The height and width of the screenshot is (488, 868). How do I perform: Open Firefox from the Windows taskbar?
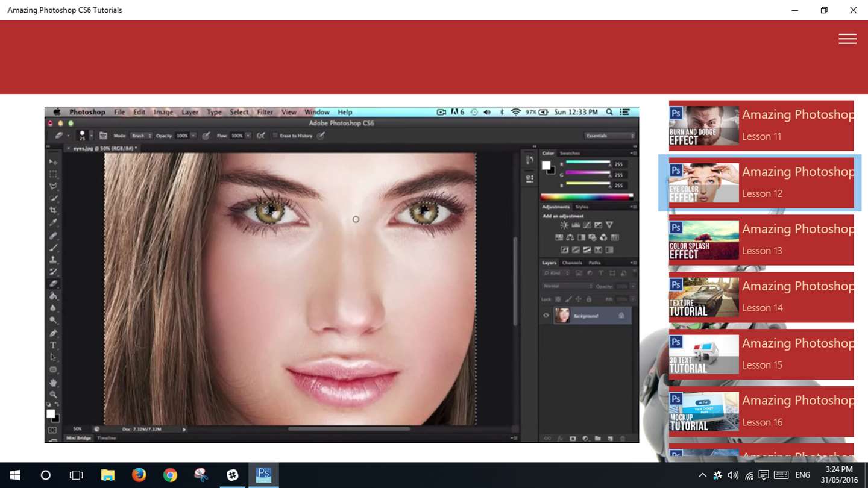pyautogui.click(x=139, y=475)
